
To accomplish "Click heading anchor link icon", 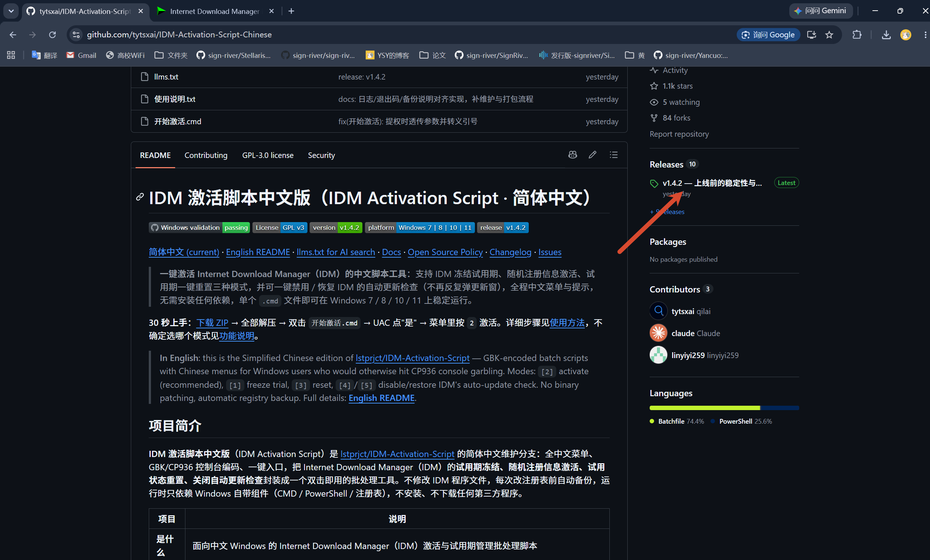I will 140,197.
